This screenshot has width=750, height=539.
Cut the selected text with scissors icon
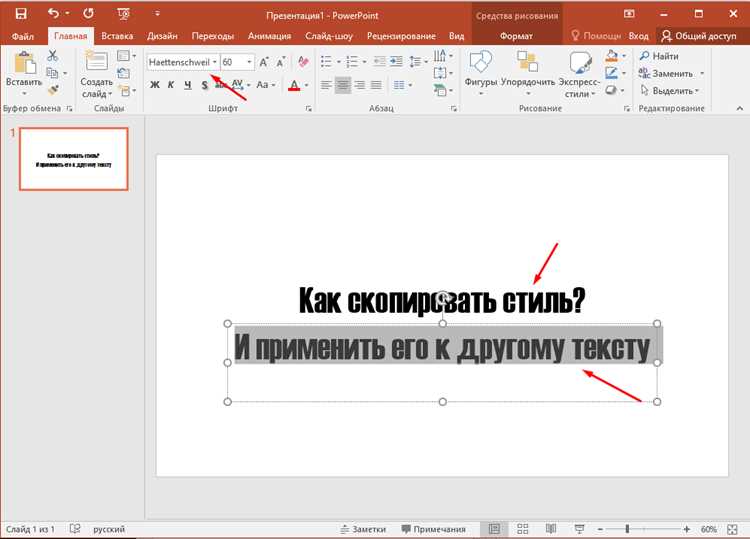click(53, 55)
